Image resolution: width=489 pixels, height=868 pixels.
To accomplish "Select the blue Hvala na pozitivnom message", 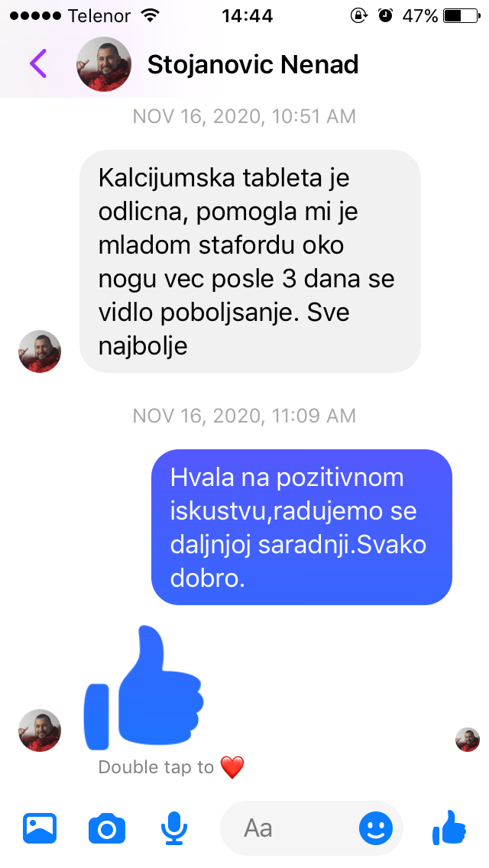I will 302,527.
